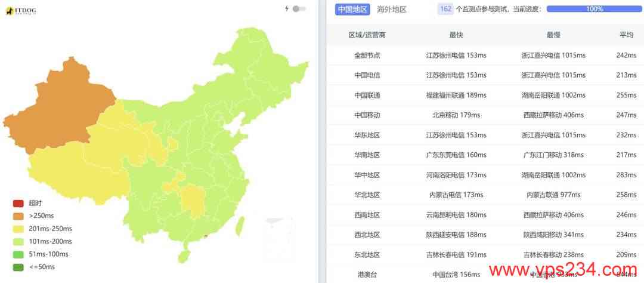Screen dimensions: 644x283
Task: Click the 51ms-100ms legend swatch
Action: coord(18,254)
